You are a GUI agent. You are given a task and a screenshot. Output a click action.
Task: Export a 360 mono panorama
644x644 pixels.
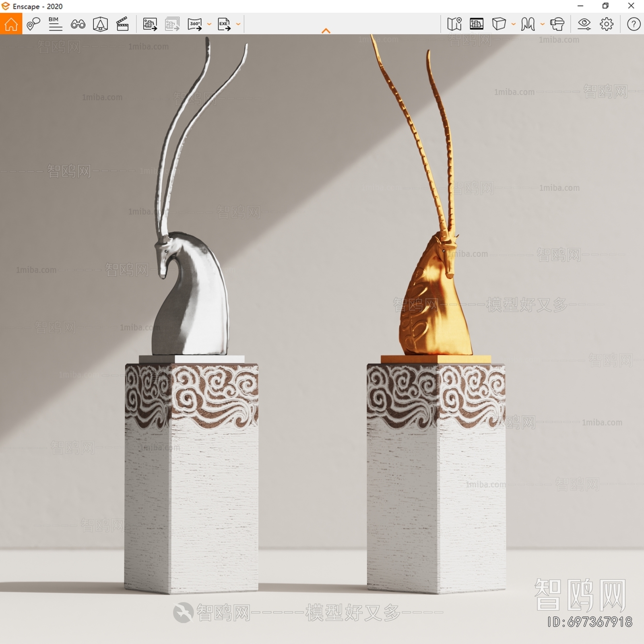click(x=195, y=24)
